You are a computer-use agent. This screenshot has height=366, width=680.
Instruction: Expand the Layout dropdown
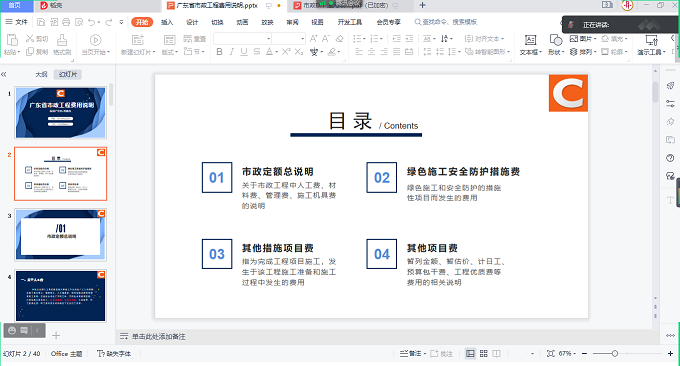(x=170, y=52)
